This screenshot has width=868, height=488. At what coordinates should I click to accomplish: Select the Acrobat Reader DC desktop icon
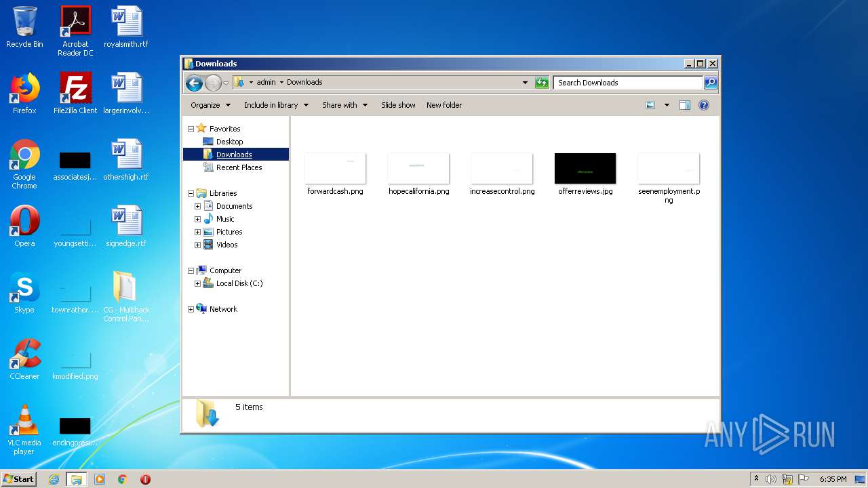(x=75, y=31)
